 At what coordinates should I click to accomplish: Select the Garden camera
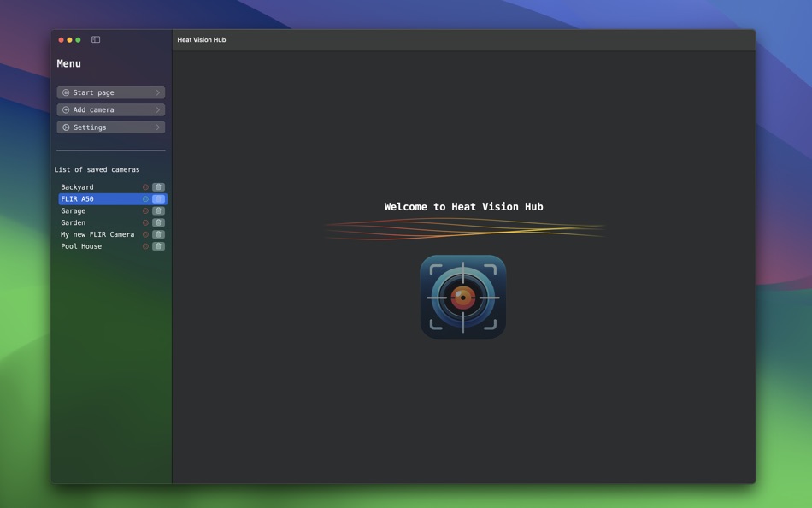click(x=112, y=223)
